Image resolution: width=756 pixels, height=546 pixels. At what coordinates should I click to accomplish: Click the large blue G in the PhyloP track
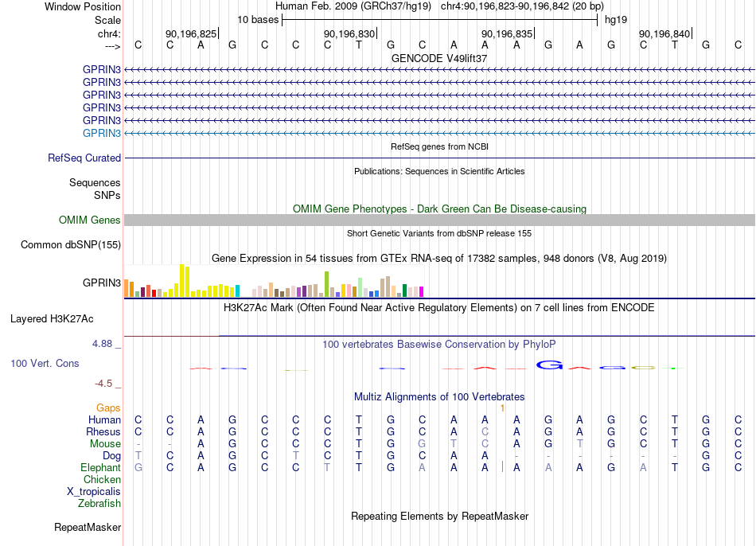(x=549, y=365)
